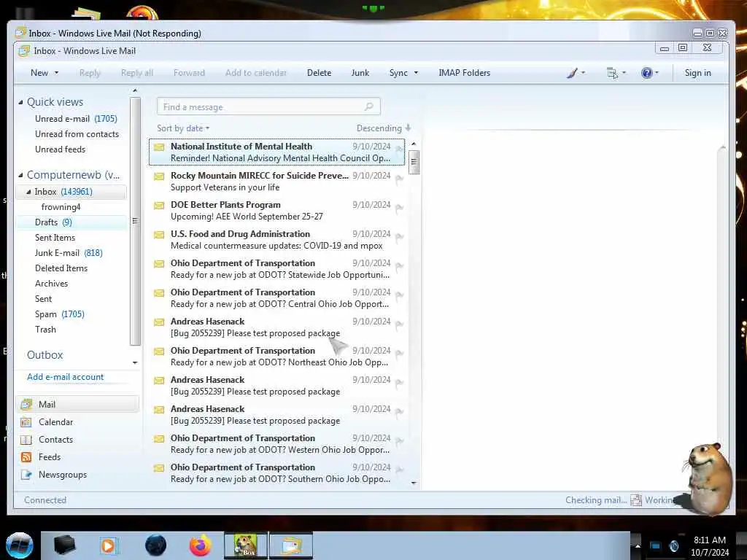The width and height of the screenshot is (747, 560).
Task: Show hidden system tray icons arrow
Action: point(638,545)
